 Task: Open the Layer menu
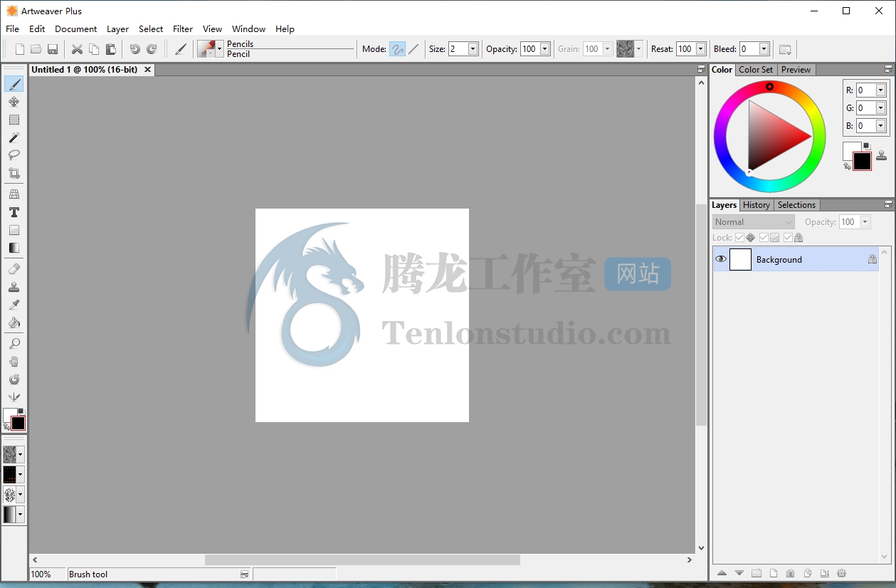[x=117, y=29]
